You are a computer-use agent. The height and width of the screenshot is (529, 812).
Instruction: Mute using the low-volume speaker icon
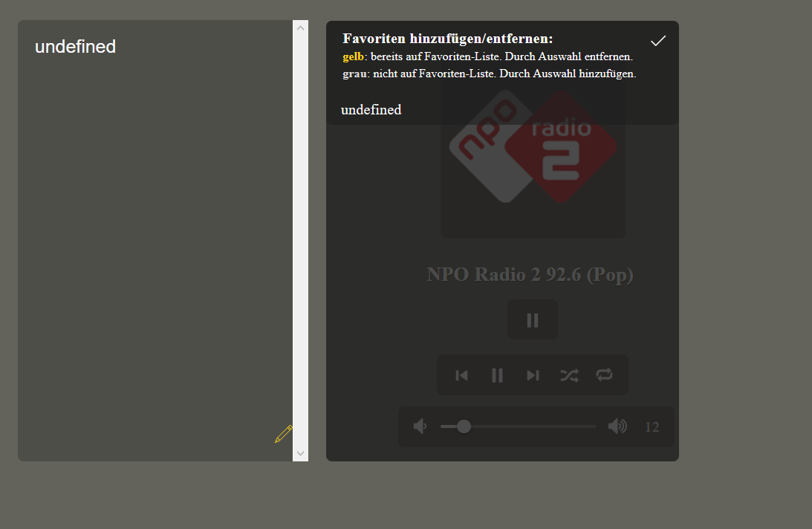tap(420, 426)
